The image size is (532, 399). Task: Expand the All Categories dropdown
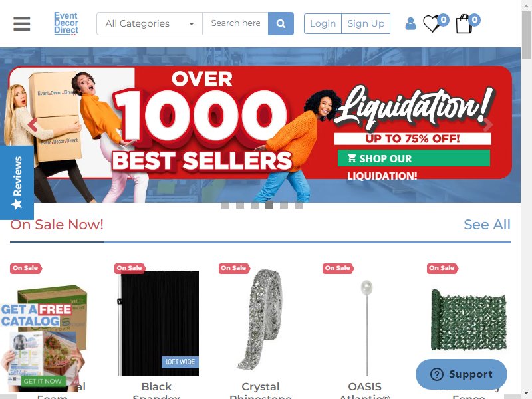pyautogui.click(x=150, y=23)
